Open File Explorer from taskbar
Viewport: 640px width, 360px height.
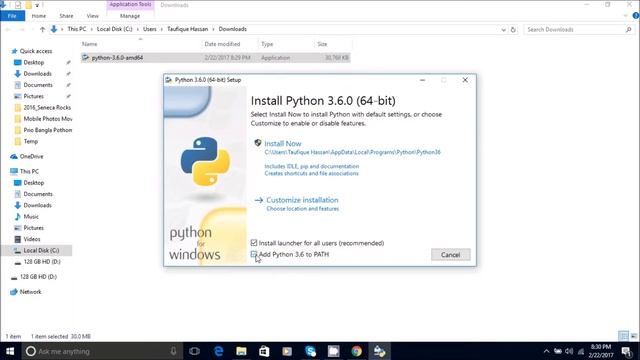[x=241, y=351]
